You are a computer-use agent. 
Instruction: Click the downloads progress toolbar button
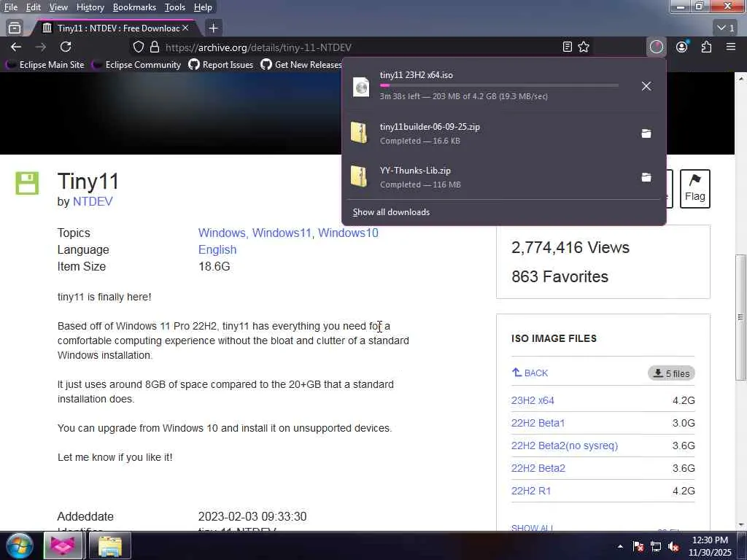click(x=657, y=47)
